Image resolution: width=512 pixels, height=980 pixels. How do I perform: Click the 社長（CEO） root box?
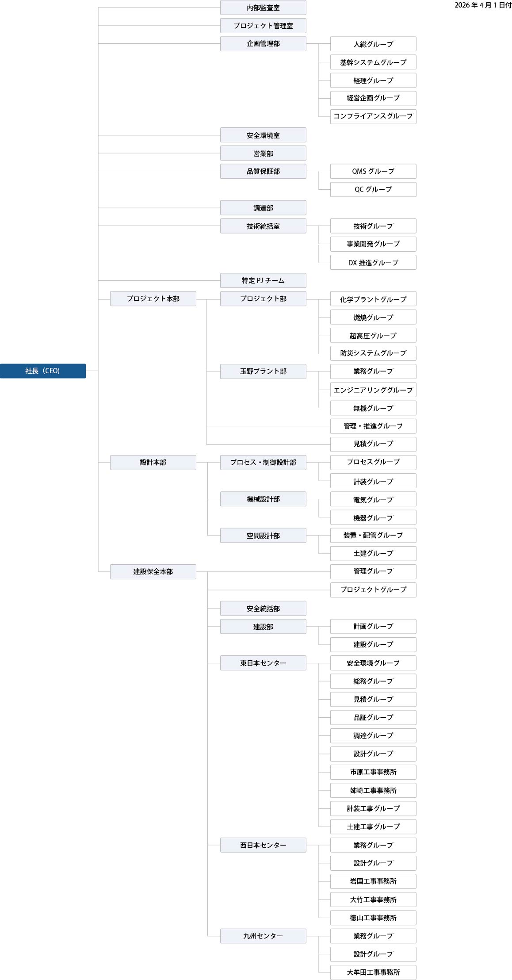[43, 371]
